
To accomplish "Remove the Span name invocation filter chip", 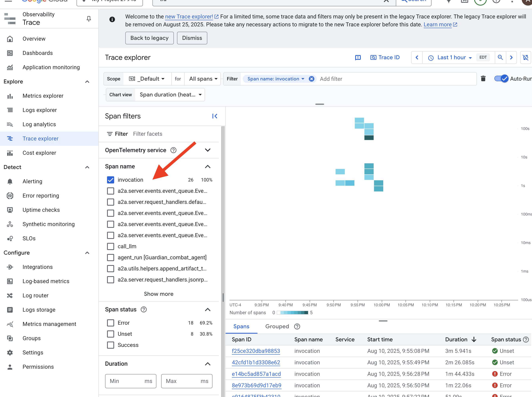I will (312, 79).
